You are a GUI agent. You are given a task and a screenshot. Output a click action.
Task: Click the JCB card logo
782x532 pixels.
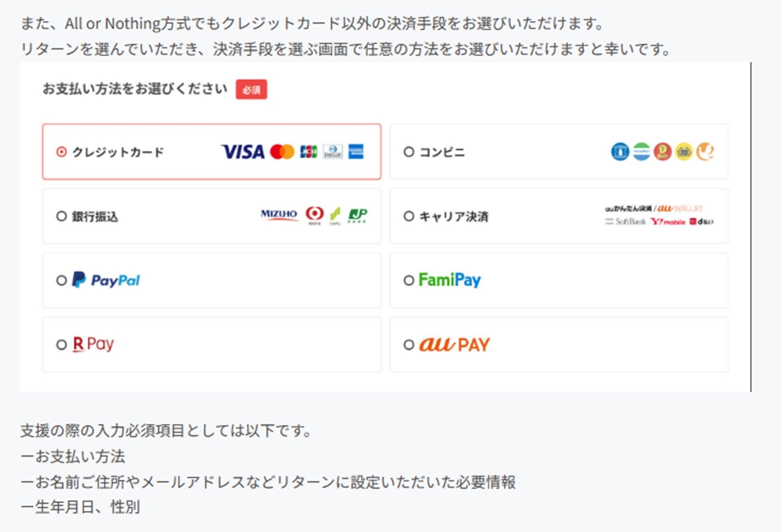pos(308,152)
